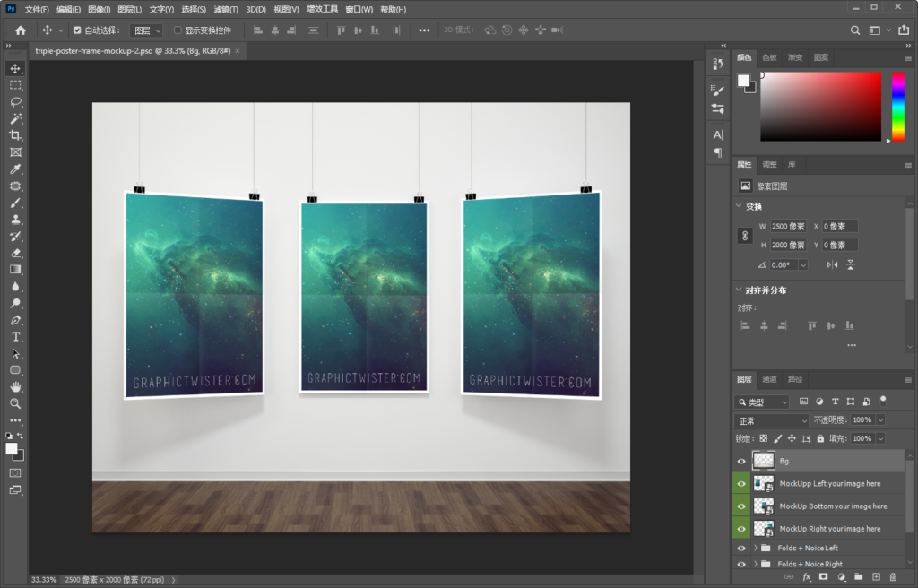Select the Path Selection tool
The height and width of the screenshot is (588, 918).
click(15, 354)
